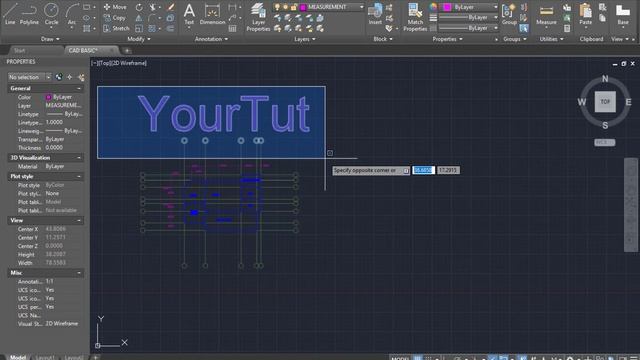
Task: Choose the Rectangle draw icon
Action: [87, 7]
